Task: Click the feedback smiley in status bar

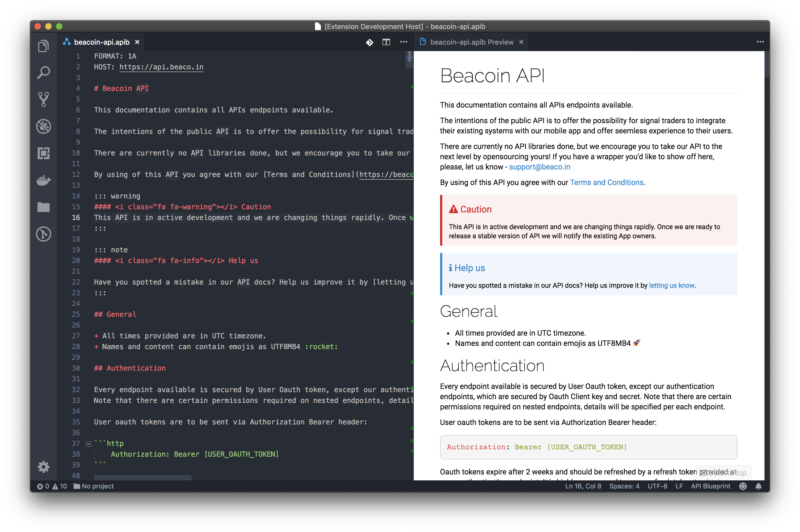Action: [743, 486]
